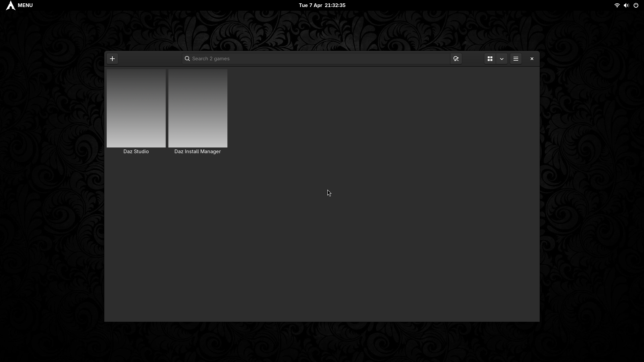Click empty header bar left of search
The width and height of the screenshot is (644, 362).
coord(149,59)
